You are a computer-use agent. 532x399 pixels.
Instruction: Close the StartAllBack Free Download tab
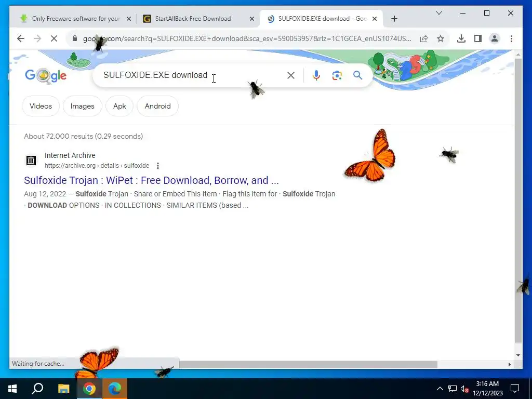(252, 19)
